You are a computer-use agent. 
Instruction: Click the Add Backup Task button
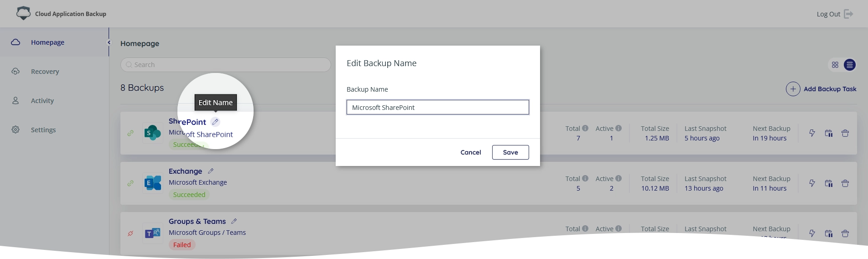821,89
